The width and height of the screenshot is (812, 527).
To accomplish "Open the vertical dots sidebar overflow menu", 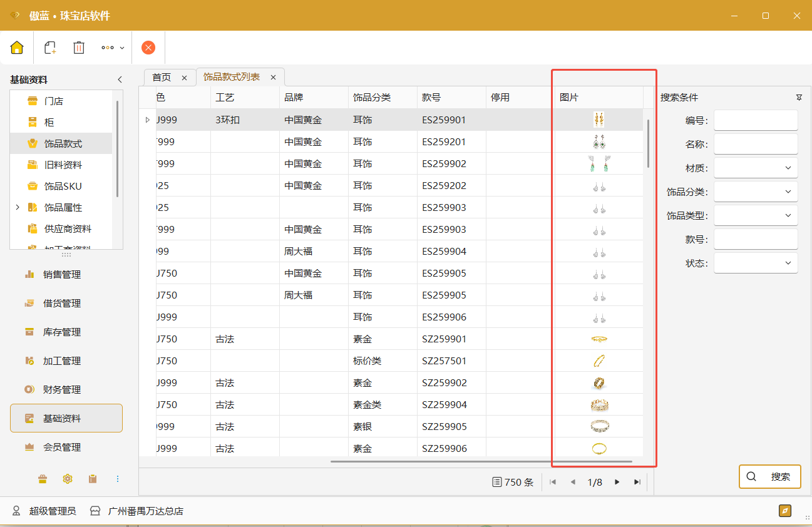I will click(x=118, y=479).
